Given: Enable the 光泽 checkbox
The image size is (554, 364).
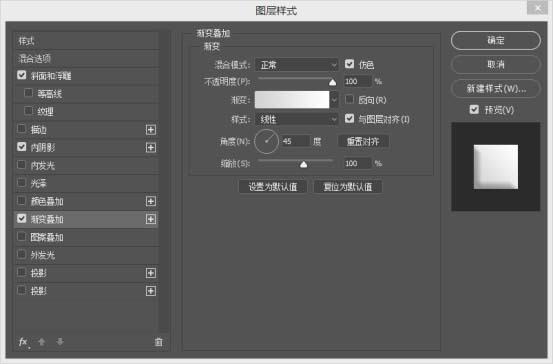Looking at the screenshot, I should point(22,182).
